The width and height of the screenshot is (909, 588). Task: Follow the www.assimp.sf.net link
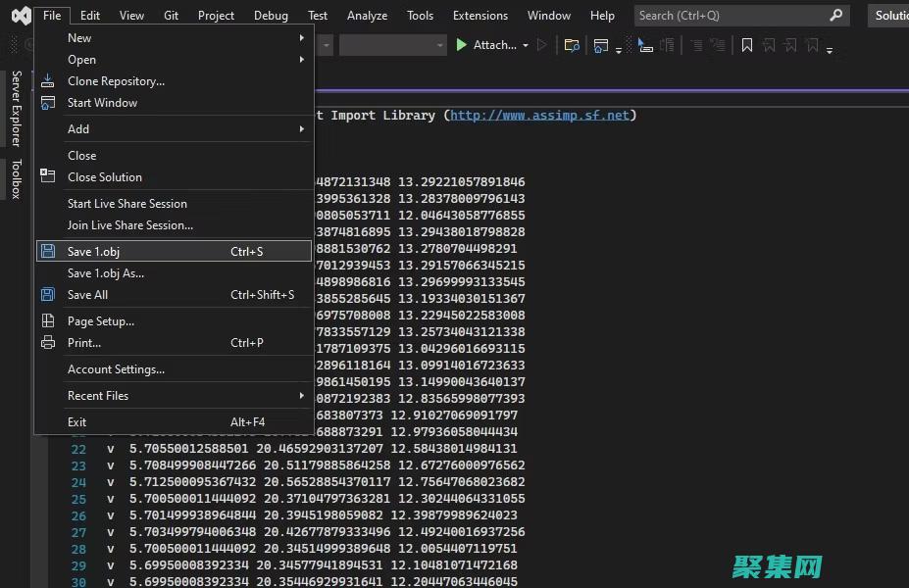click(x=539, y=116)
